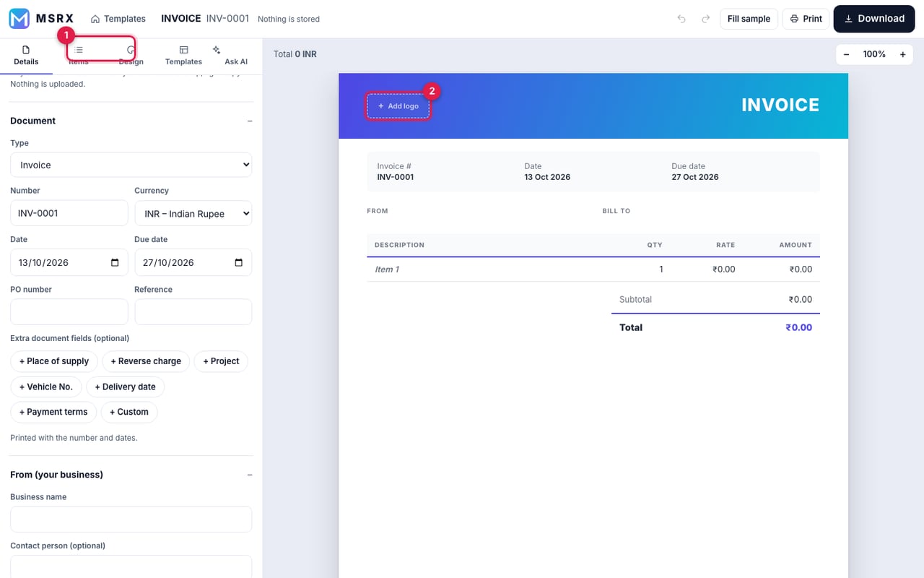Open the Due date calendar picker icon
Viewport: 924px width, 578px height.
[239, 262]
